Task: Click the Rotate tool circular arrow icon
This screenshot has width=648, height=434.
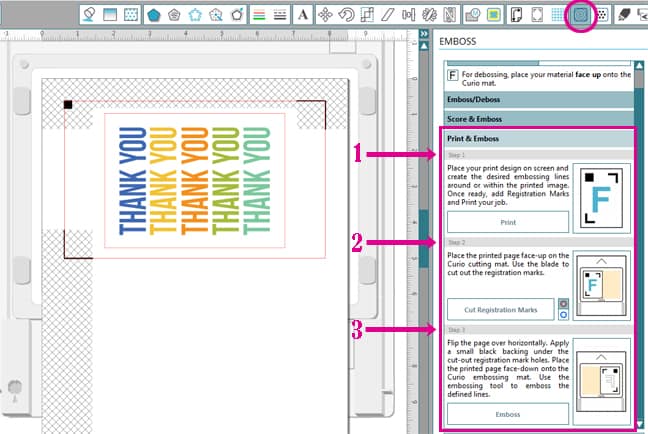Action: 346,15
